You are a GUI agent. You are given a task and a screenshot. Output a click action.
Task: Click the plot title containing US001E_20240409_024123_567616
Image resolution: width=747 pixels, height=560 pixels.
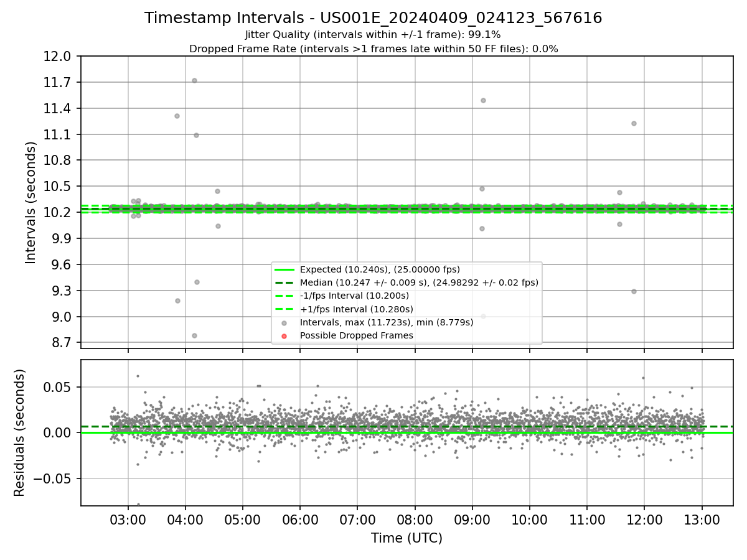(x=374, y=18)
